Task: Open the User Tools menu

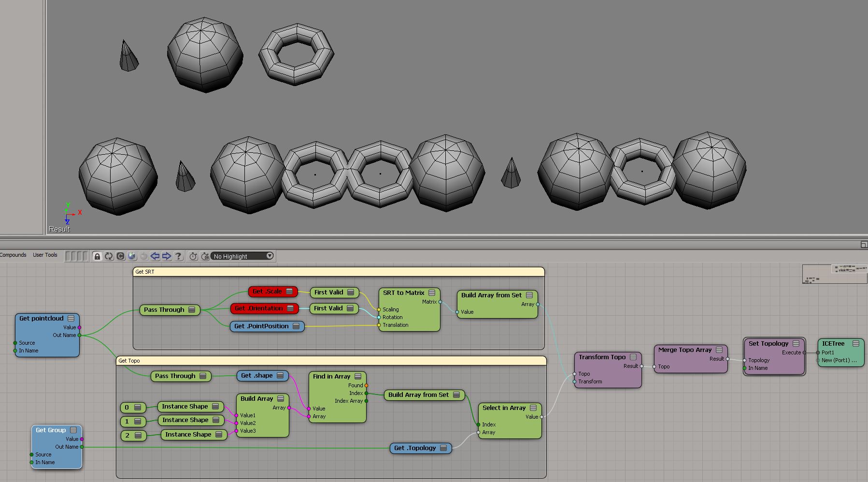Action: tap(45, 255)
